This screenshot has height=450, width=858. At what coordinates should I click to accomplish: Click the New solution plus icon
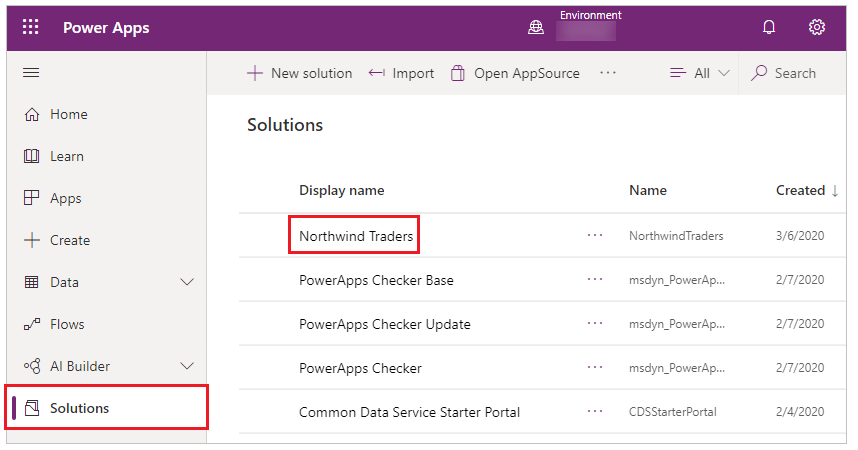coord(254,73)
